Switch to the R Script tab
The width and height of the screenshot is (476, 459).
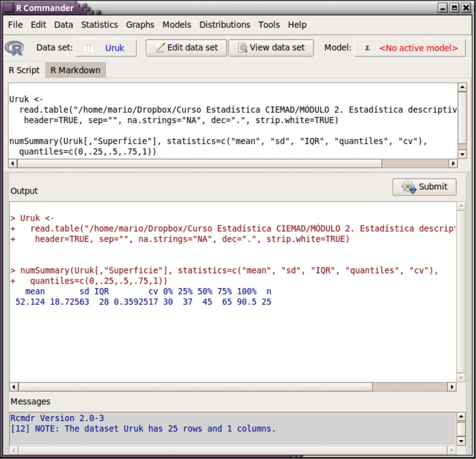(24, 70)
